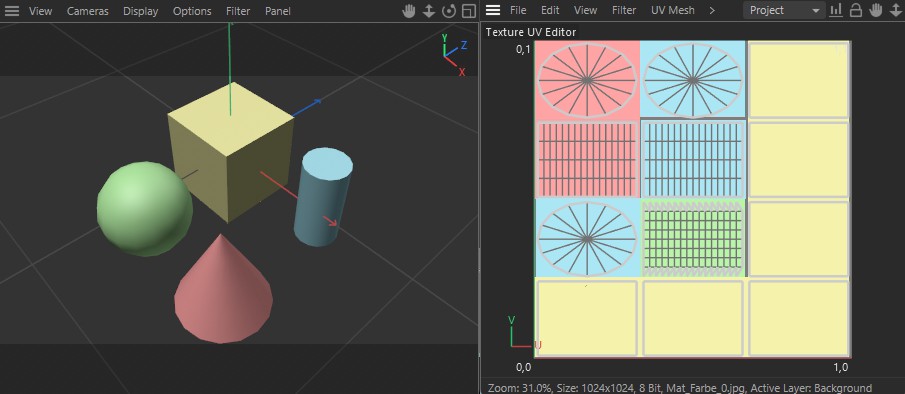Screen dimensions: 905x394
Task: Open the 3D viewport hamburger menu
Action: 12,11
